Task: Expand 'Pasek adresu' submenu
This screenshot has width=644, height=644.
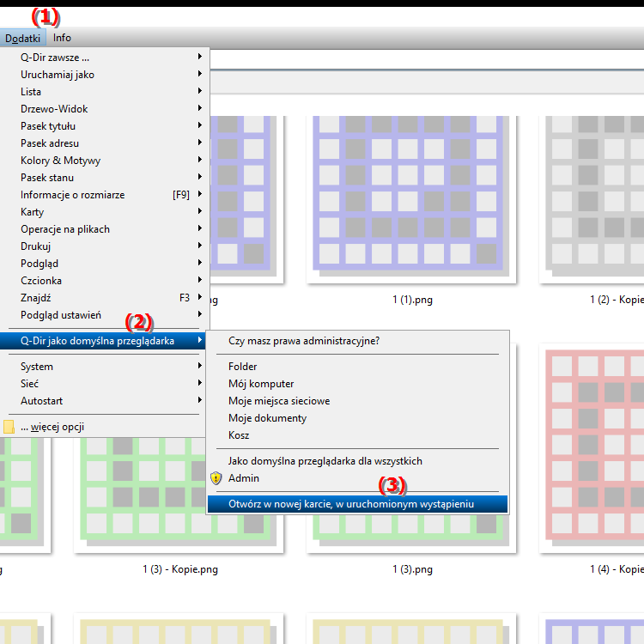Action: pyautogui.click(x=105, y=143)
